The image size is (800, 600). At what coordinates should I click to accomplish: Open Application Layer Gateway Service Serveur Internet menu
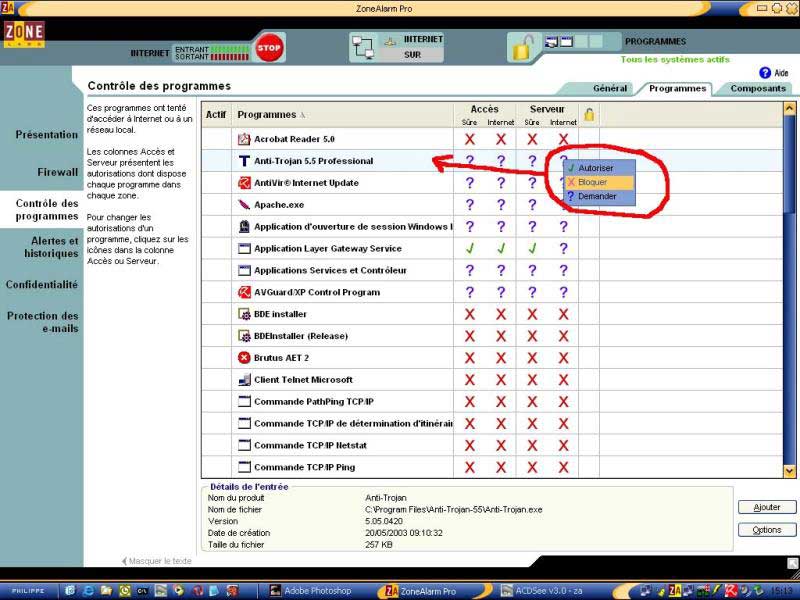[563, 248]
